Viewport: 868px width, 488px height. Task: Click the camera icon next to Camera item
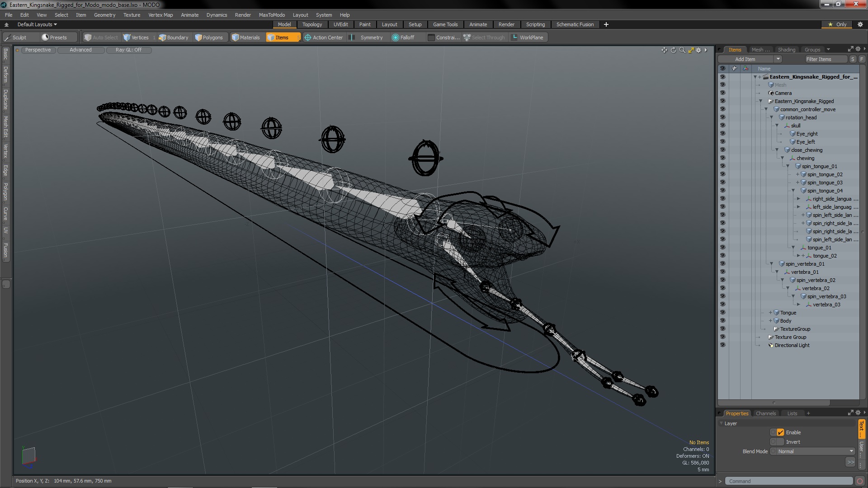(771, 93)
